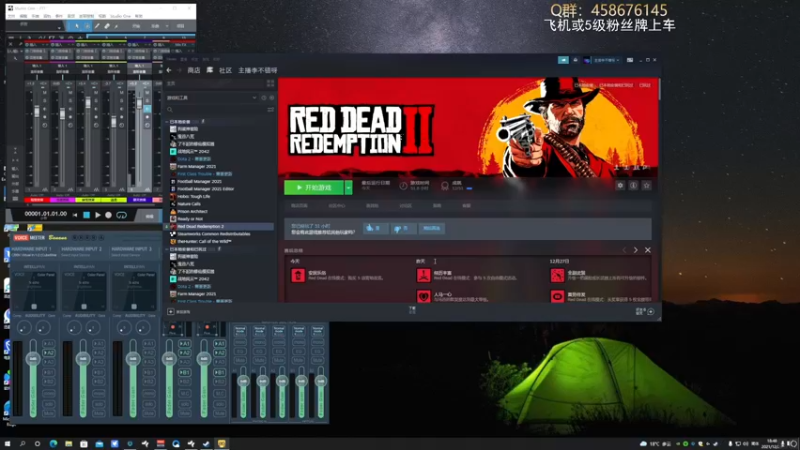Mute the highlighted fifth Studio One mixer channel
This screenshot has height=450, width=800.
(147, 92)
